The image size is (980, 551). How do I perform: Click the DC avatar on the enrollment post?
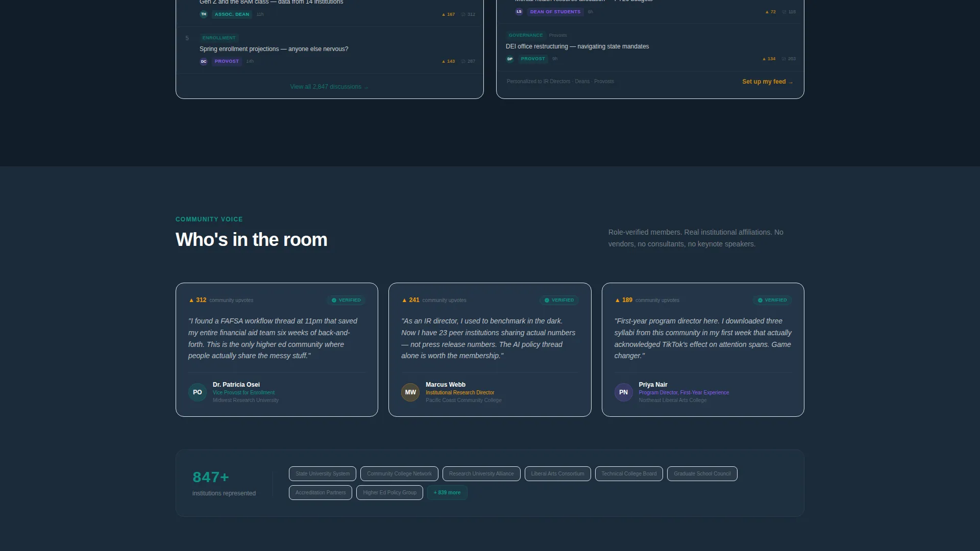(204, 61)
